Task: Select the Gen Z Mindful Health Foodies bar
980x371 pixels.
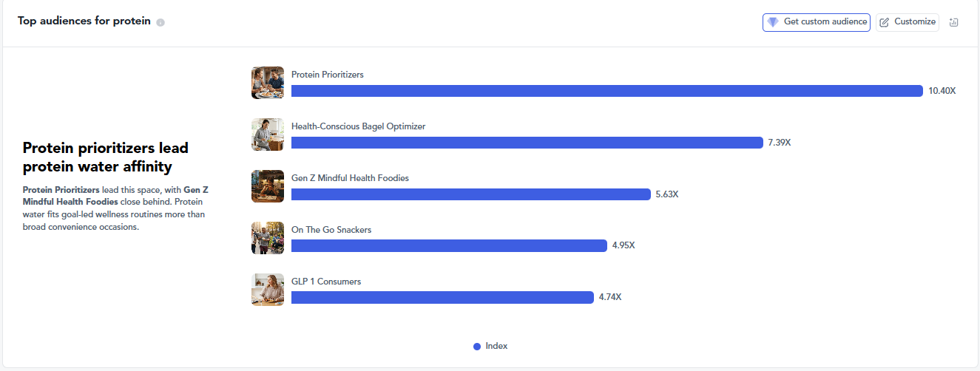Action: click(471, 194)
